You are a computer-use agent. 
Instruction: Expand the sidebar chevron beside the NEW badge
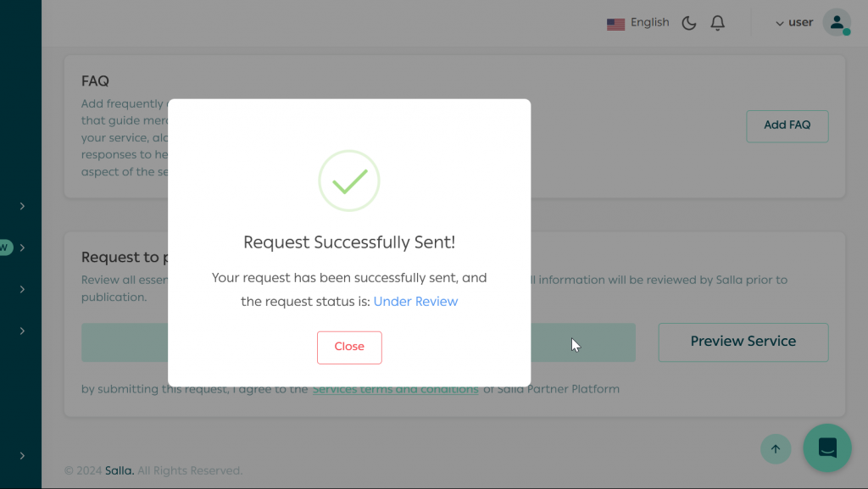22,247
